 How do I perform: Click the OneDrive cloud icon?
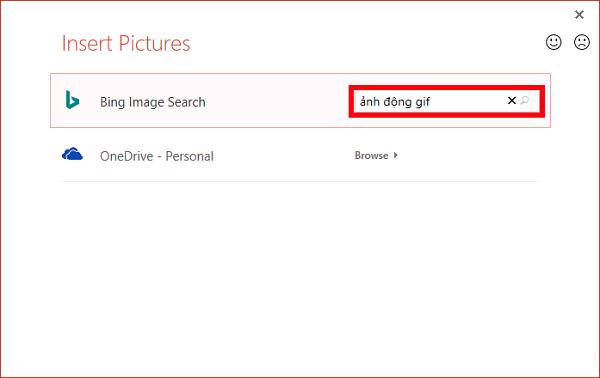72,154
